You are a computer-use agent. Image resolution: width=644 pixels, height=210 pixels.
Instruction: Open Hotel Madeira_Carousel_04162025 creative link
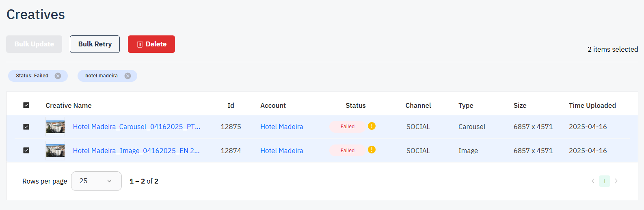point(136,127)
